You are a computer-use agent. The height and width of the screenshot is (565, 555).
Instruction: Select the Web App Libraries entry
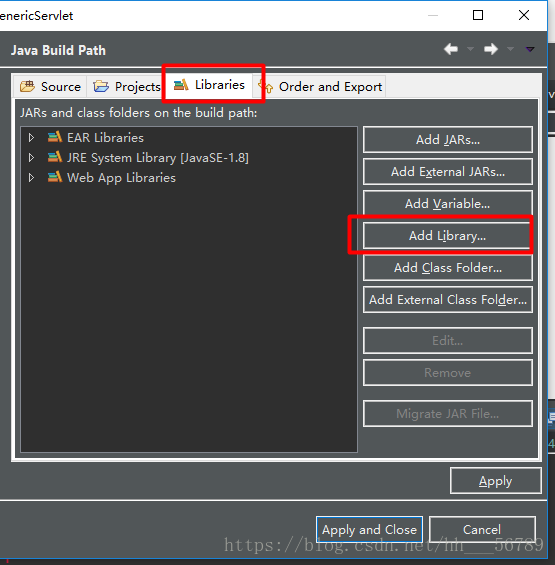tap(121, 178)
